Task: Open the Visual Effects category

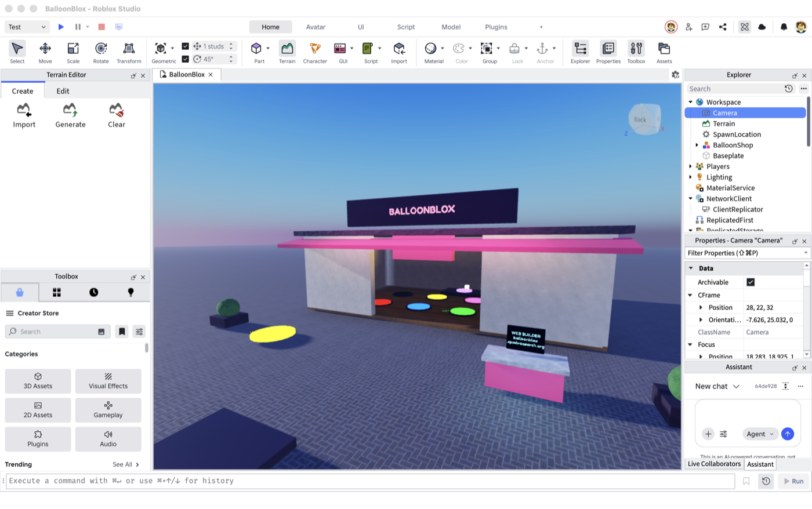Action: click(108, 381)
